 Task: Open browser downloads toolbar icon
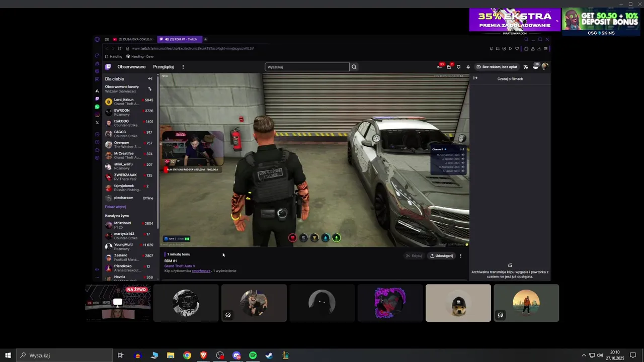[539, 48]
